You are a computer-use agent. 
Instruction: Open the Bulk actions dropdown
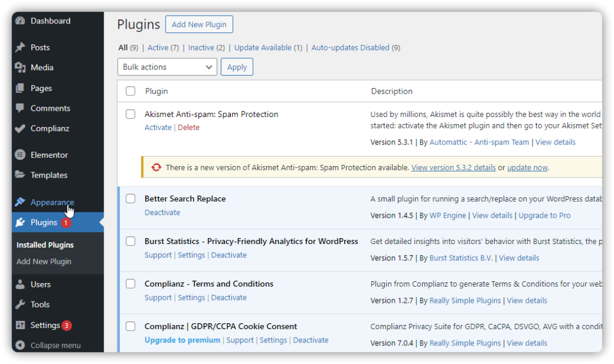[167, 67]
